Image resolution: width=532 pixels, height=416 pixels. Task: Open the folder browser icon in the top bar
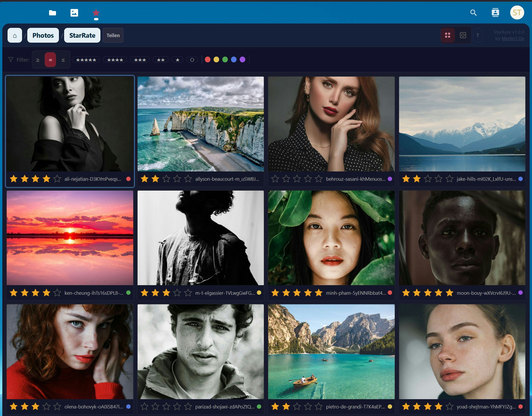coord(53,12)
